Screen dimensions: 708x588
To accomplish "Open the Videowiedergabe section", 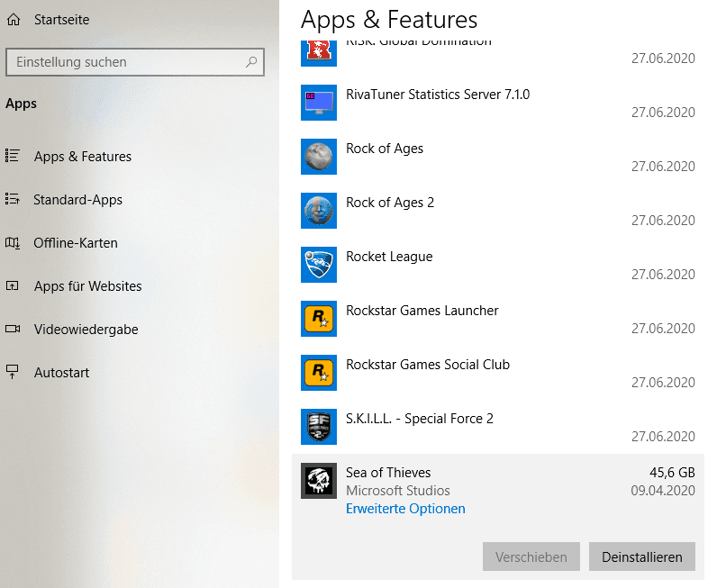I will tap(86, 330).
